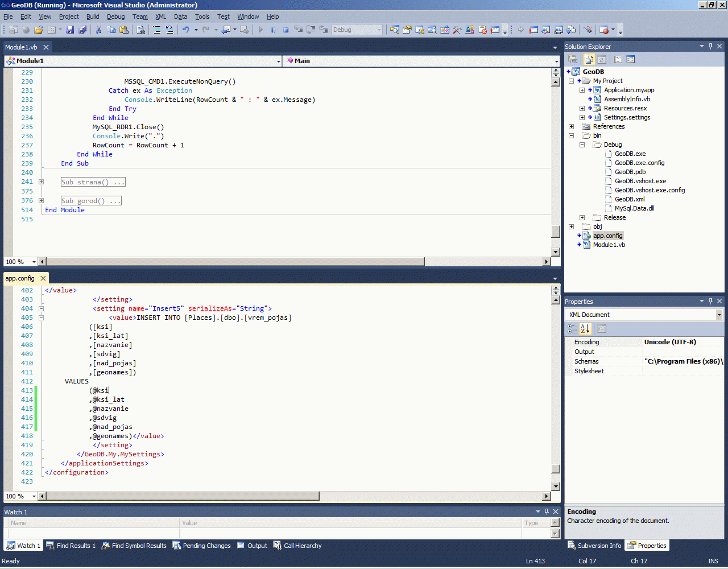Click the Save Module1.vb toolbar icon
This screenshot has width=728, height=569.
pos(70,30)
